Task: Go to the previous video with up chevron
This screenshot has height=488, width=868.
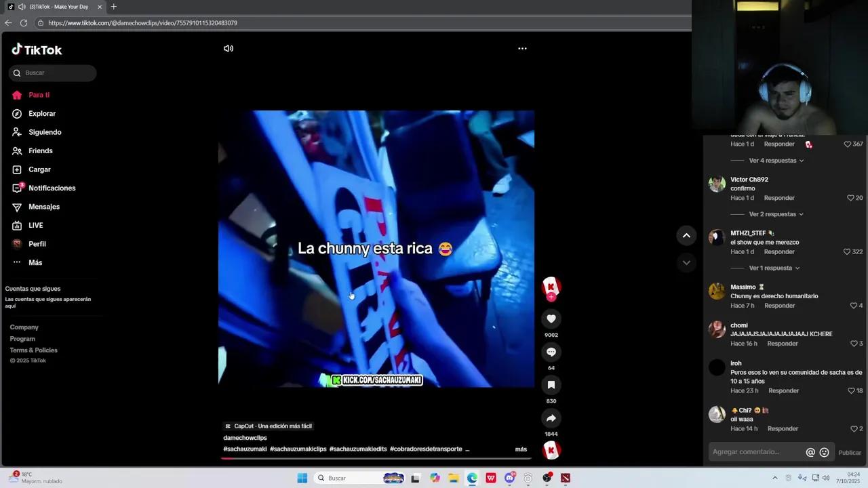Action: [x=686, y=235]
